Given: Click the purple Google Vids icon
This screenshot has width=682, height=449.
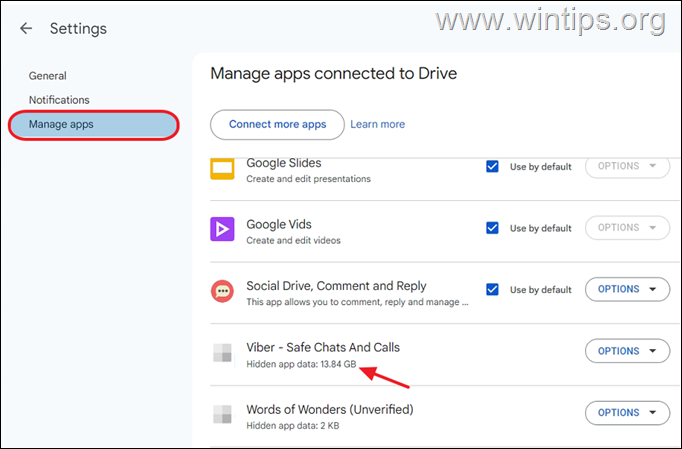Looking at the screenshot, I should click(x=222, y=229).
